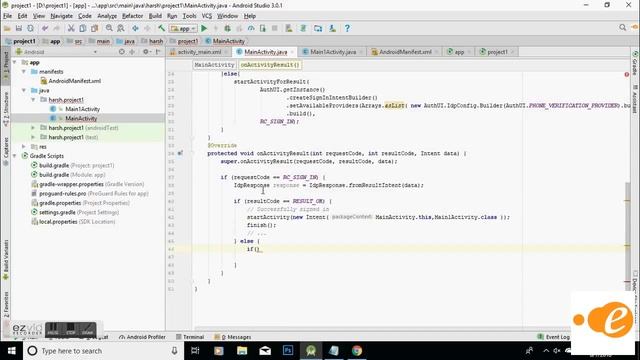Switch to the activity_main.xml editor tab
The width and height of the screenshot is (640, 360).
[199, 52]
